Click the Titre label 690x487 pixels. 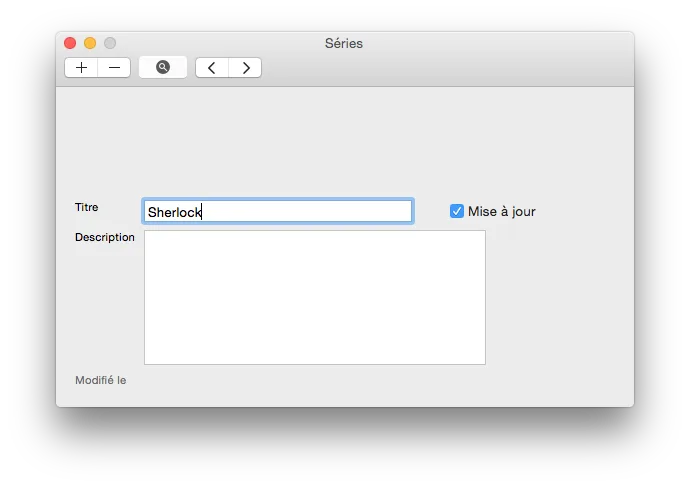tap(87, 207)
